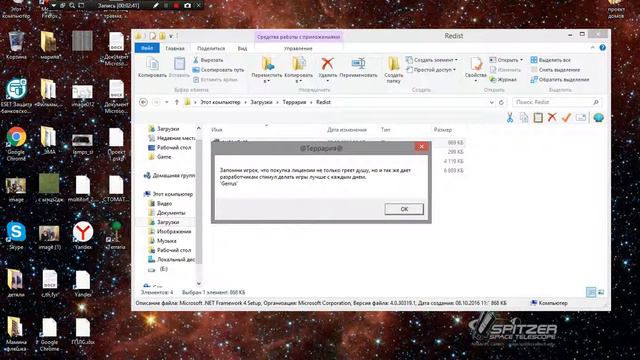Click blue globe icon in lower toolbar
Screen dimensions: 640x360
(598, 118)
